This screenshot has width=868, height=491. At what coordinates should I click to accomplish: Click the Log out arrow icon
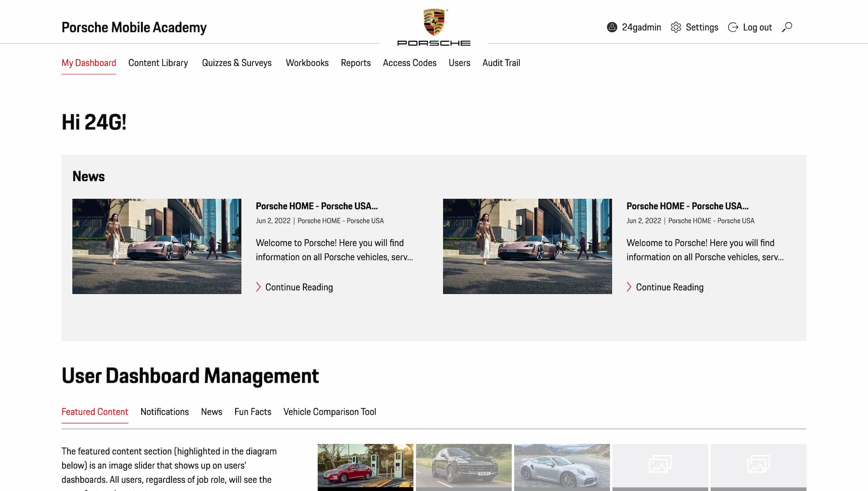click(x=733, y=27)
